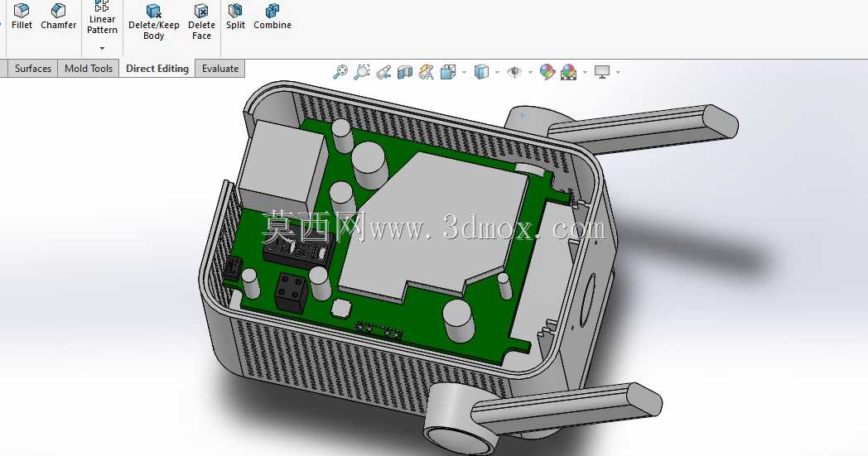Switch to the Surfaces tab
The width and height of the screenshot is (868, 456).
pyautogui.click(x=32, y=69)
